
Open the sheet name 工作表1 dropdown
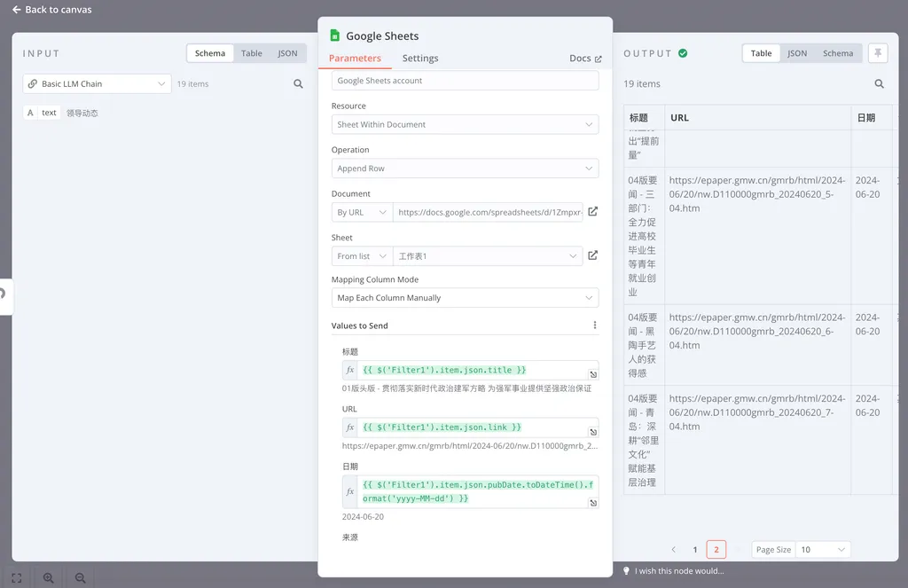(x=488, y=256)
